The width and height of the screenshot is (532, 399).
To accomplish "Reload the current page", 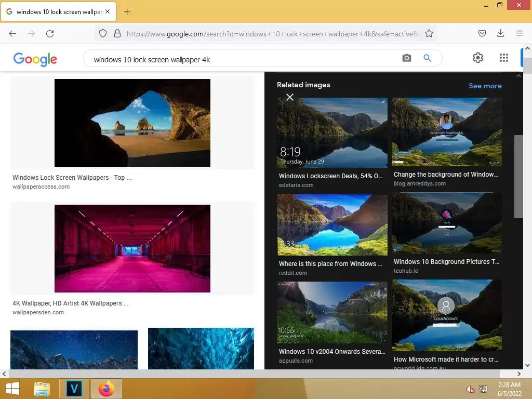I will (50, 34).
